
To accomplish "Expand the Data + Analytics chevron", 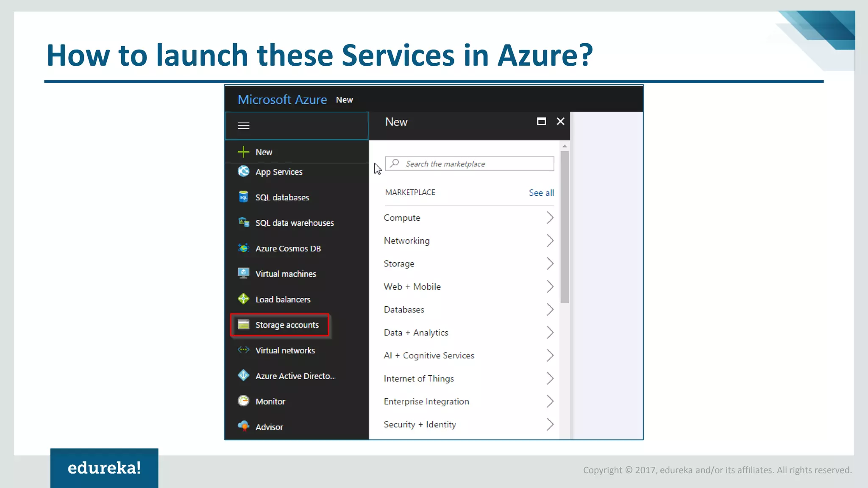I will point(550,333).
